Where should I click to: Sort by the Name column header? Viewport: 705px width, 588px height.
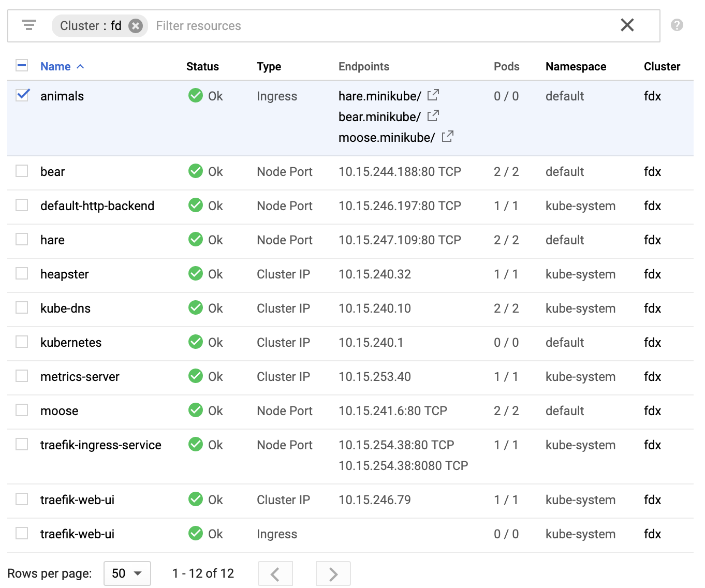[x=56, y=66]
